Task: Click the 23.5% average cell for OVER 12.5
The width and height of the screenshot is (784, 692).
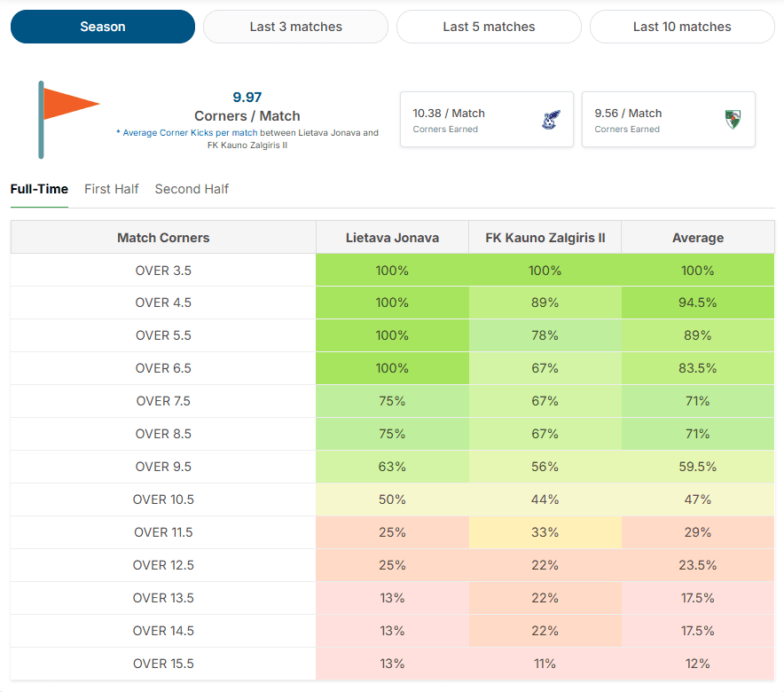Action: click(x=698, y=565)
